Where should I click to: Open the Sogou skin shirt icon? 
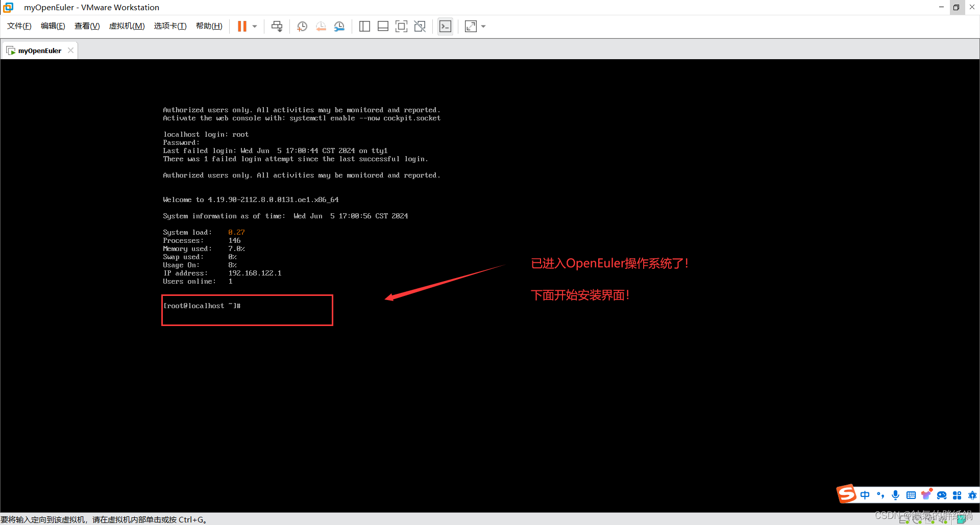[926, 494]
